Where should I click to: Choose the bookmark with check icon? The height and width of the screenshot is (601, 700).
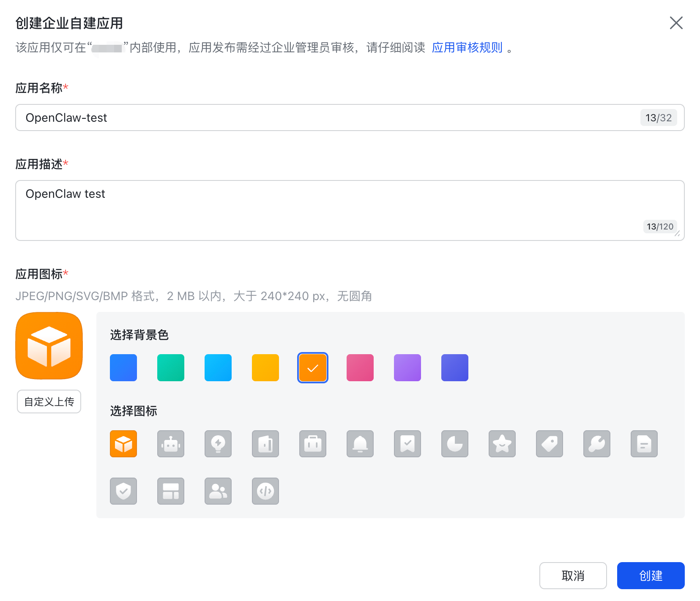(407, 444)
